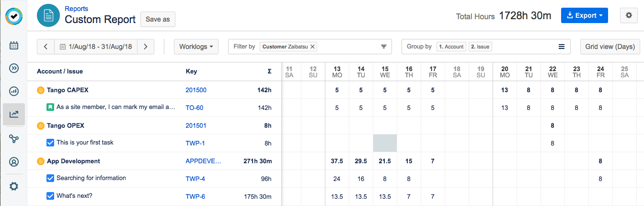Screen dimensions: 644x206
Task: Open the calendar icon in left sidebar
Action: click(x=14, y=46)
